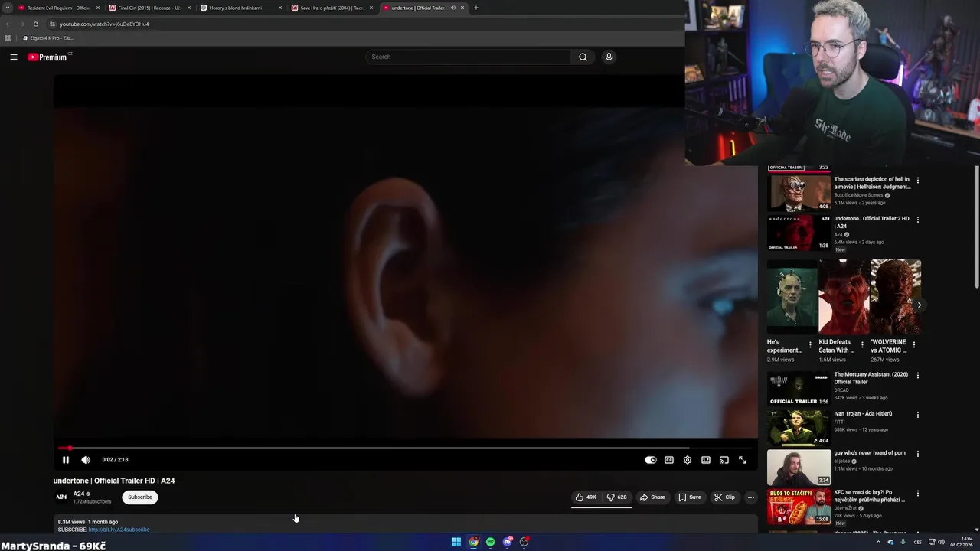Open more actions three-dot menu below video
The image size is (980, 551).
click(751, 497)
